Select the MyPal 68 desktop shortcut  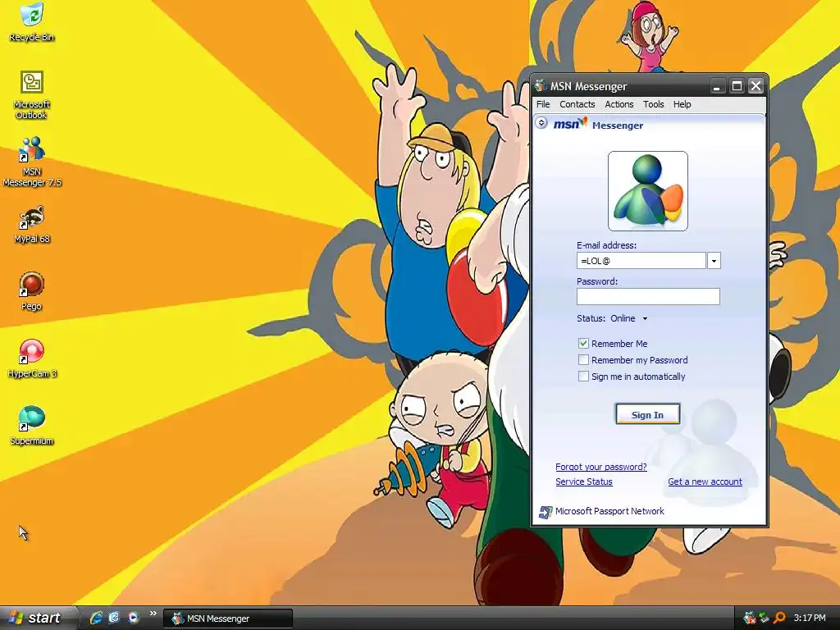point(32,225)
